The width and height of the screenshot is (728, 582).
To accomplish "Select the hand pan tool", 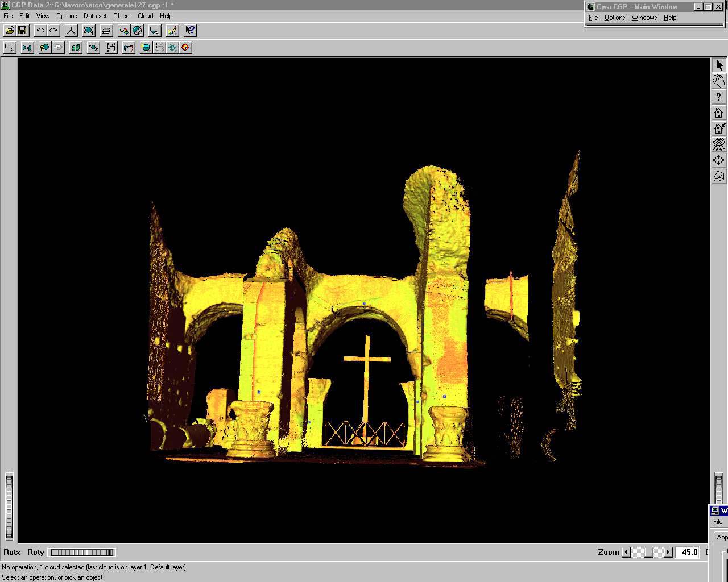I will [x=719, y=81].
